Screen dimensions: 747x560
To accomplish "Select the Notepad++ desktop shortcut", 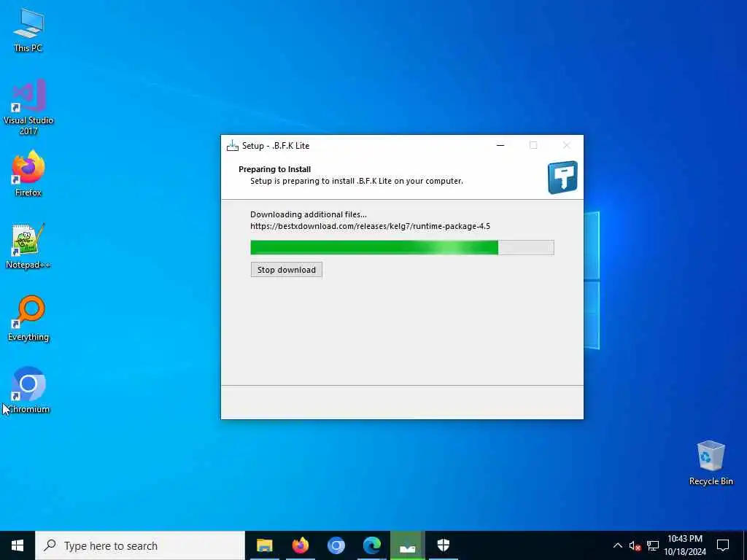I will coord(28,246).
